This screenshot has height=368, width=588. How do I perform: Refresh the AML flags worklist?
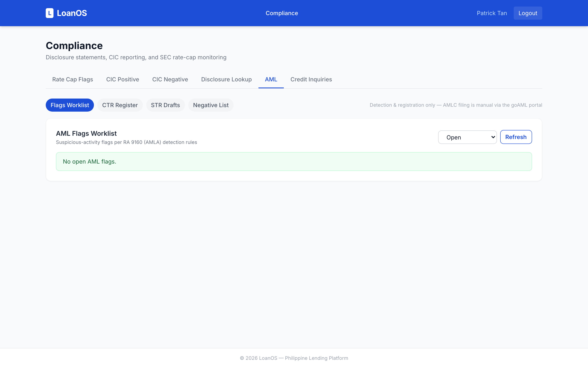[x=516, y=137]
